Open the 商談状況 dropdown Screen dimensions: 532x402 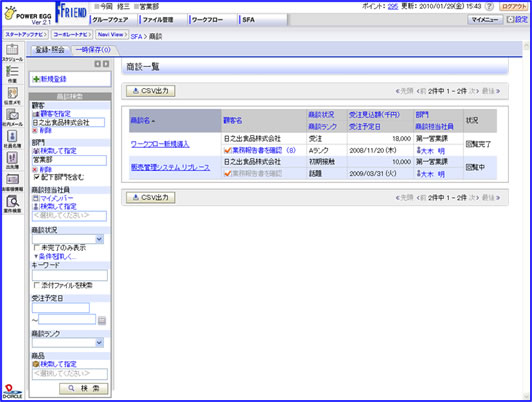pos(68,239)
